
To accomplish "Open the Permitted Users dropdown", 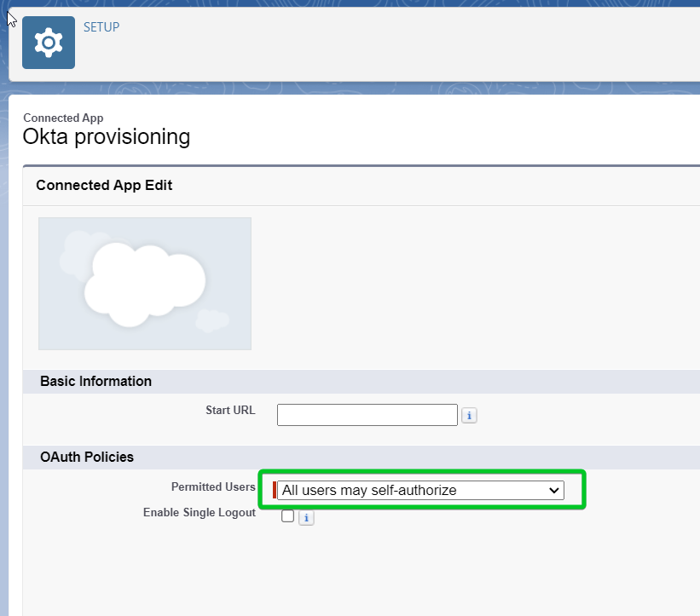I will (420, 490).
